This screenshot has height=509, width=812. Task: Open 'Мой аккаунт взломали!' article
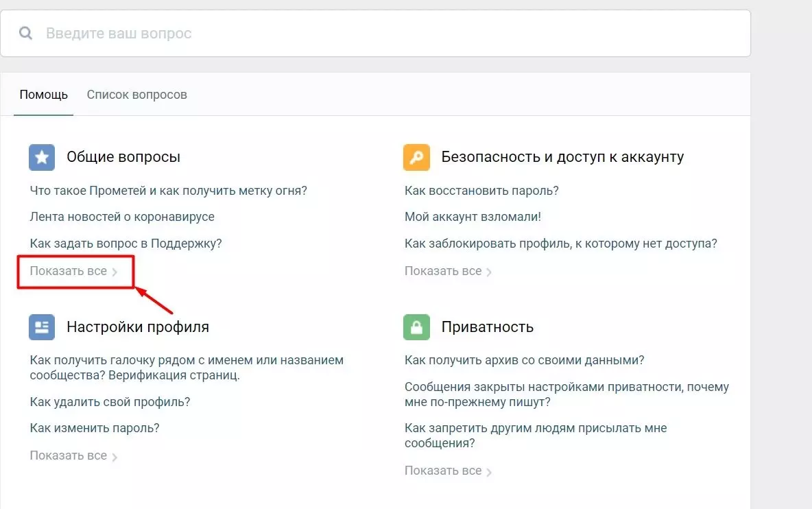(473, 217)
